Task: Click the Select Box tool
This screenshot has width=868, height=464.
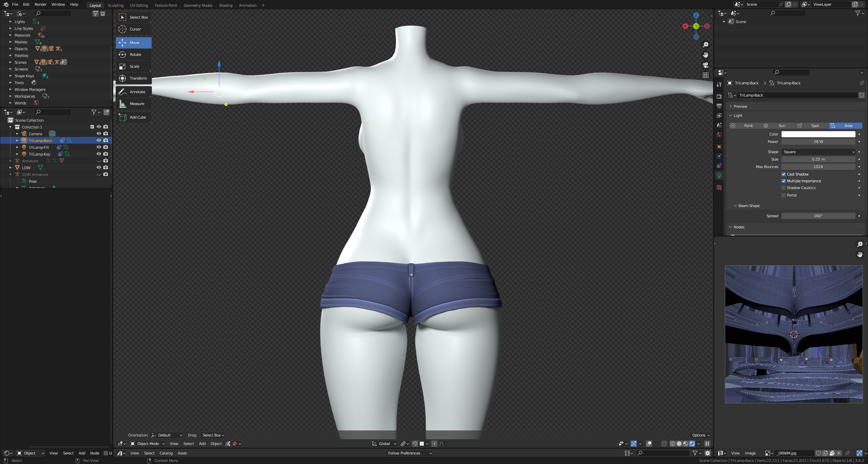Action: click(134, 17)
